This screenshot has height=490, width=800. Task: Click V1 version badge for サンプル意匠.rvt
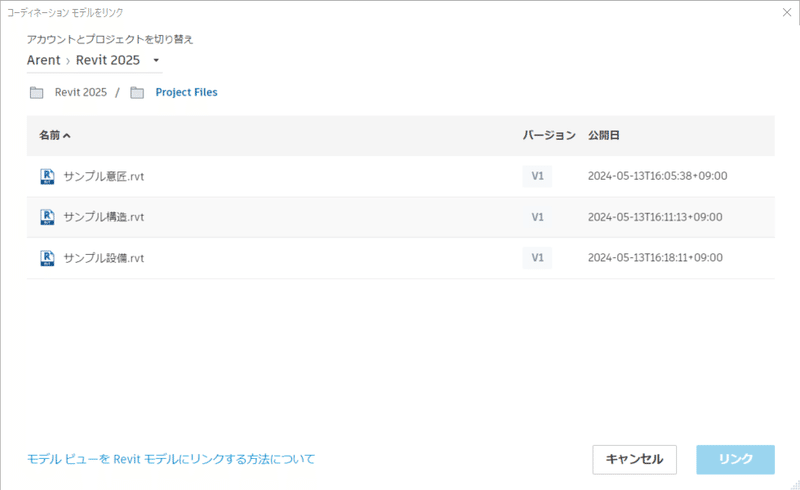pos(537,176)
